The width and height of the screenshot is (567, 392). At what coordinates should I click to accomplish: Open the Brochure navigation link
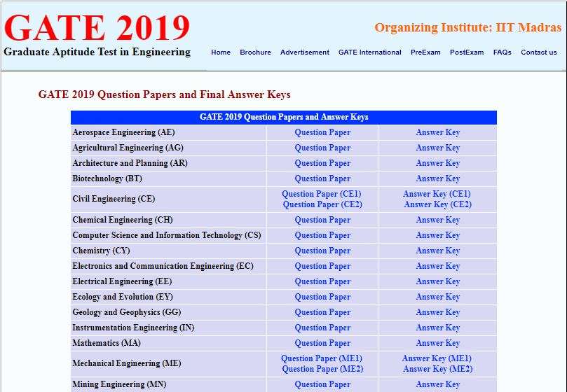[255, 52]
